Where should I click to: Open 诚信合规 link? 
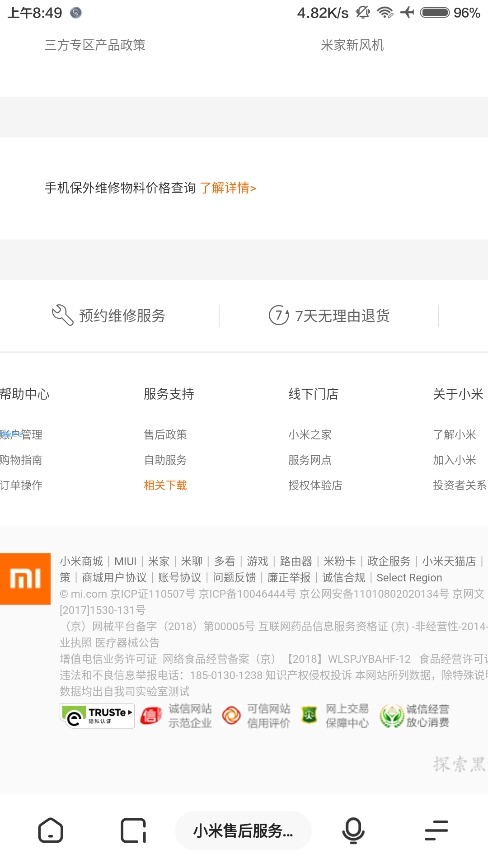coord(344,577)
